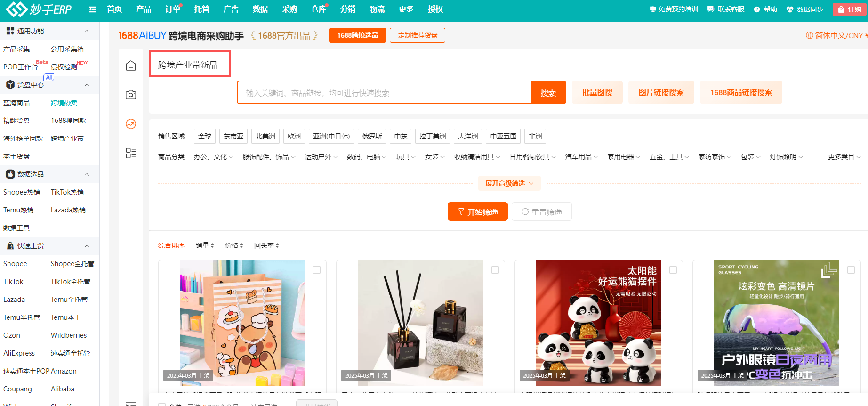
Task: Open the 物流 top menu
Action: [x=377, y=9]
